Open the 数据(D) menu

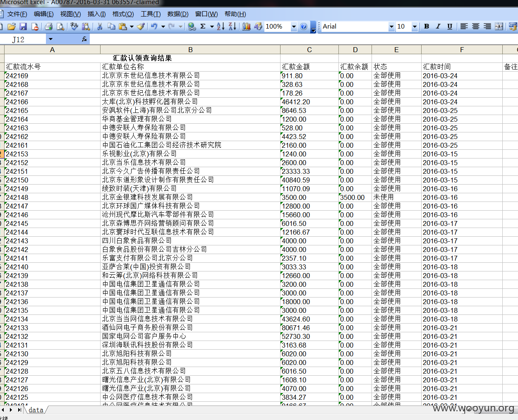(178, 14)
